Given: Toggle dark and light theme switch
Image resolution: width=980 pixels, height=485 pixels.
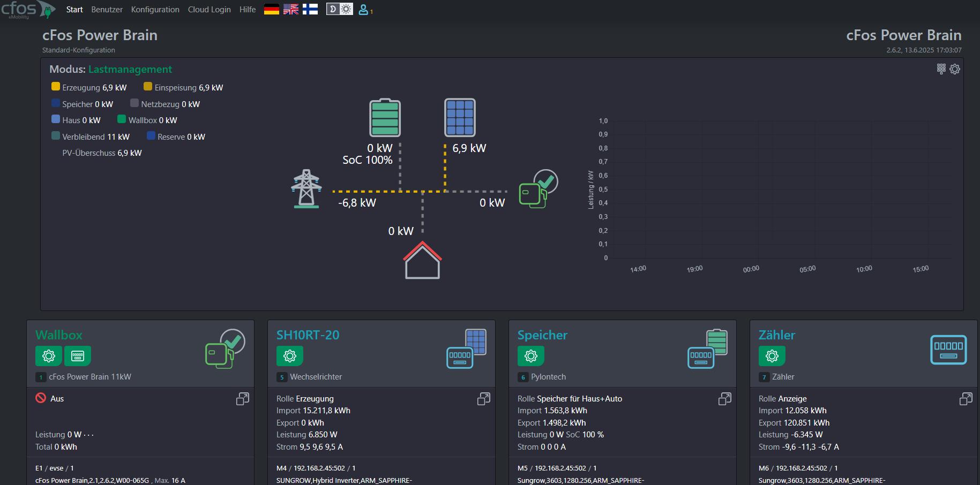Looking at the screenshot, I should pos(340,9).
